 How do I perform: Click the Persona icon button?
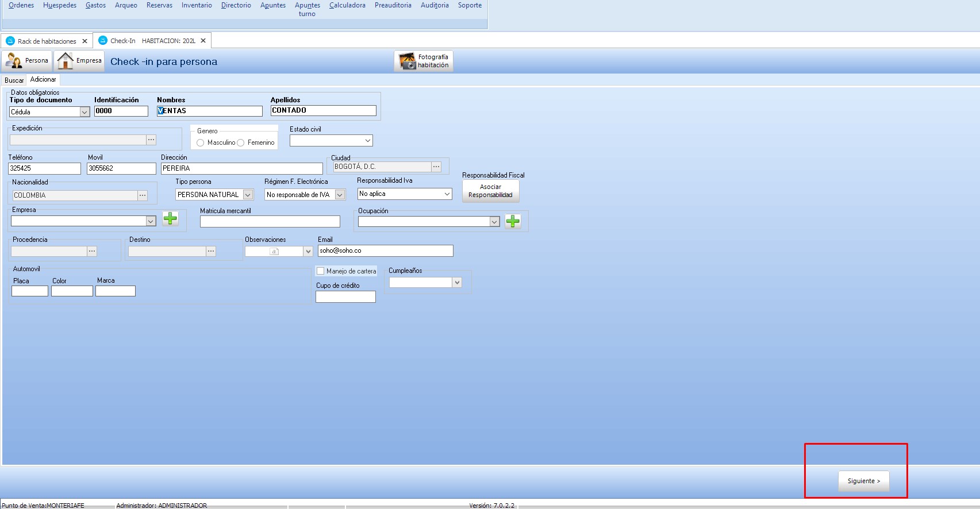point(27,60)
